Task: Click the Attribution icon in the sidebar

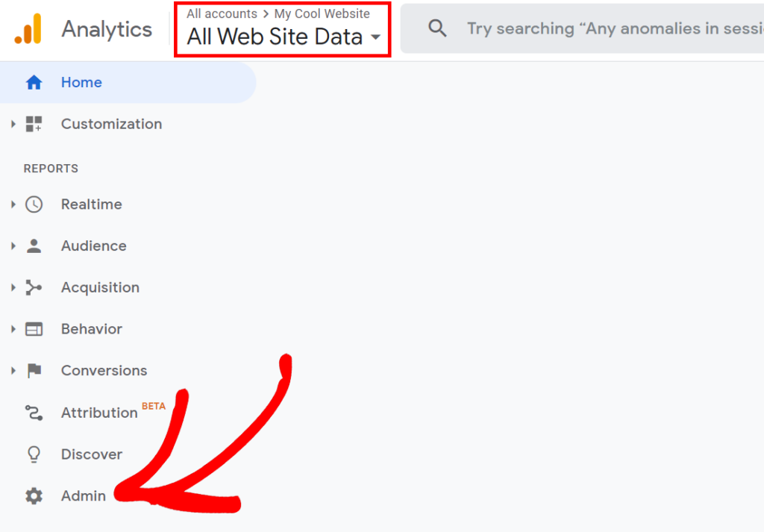Action: click(x=34, y=413)
